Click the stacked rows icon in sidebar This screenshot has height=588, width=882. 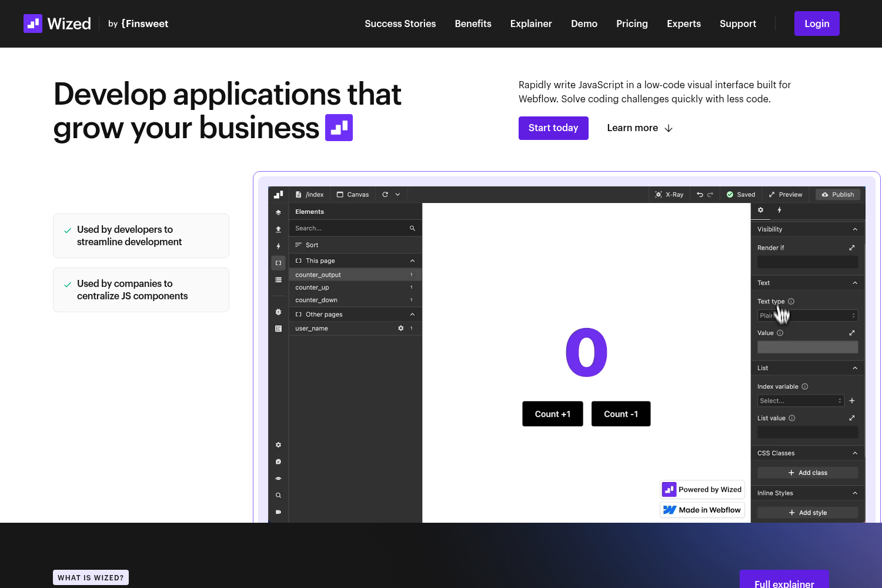pos(278,280)
